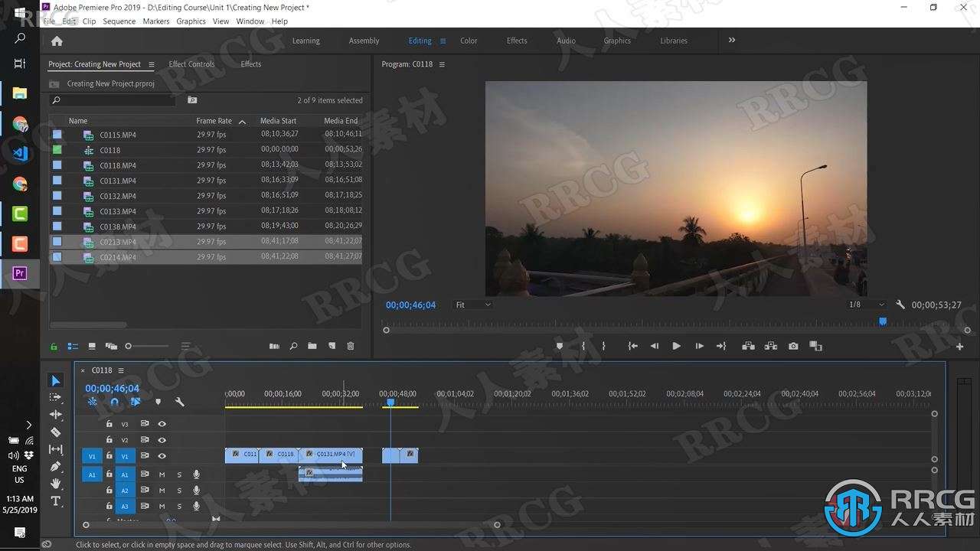Click Frame Rate column sort arrow

[x=242, y=122]
